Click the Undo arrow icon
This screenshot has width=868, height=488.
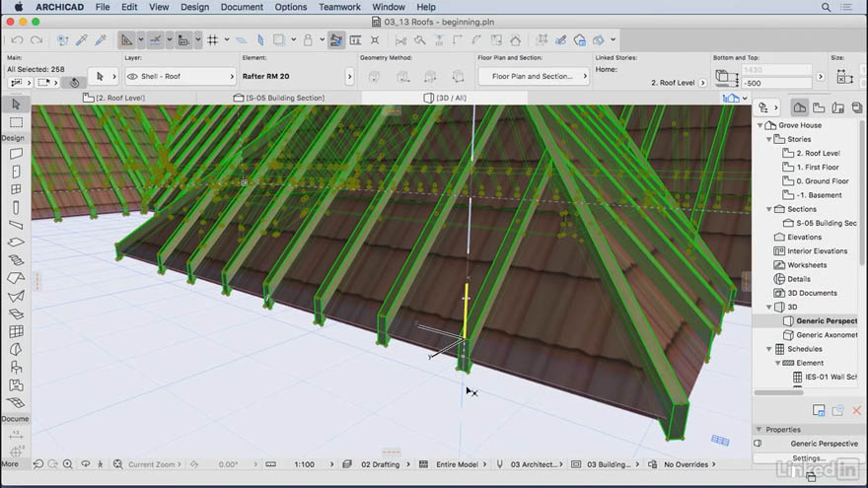(x=17, y=39)
